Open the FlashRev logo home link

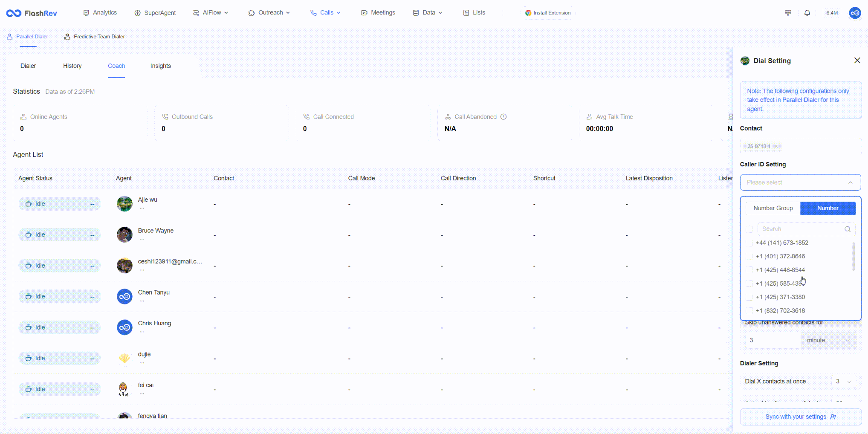coord(32,13)
